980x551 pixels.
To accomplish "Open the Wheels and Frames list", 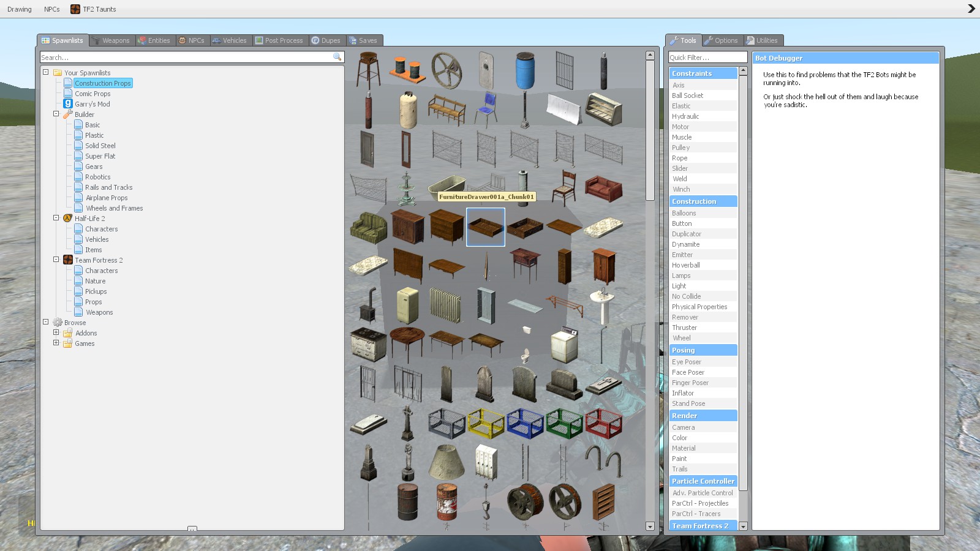I will [x=114, y=208].
